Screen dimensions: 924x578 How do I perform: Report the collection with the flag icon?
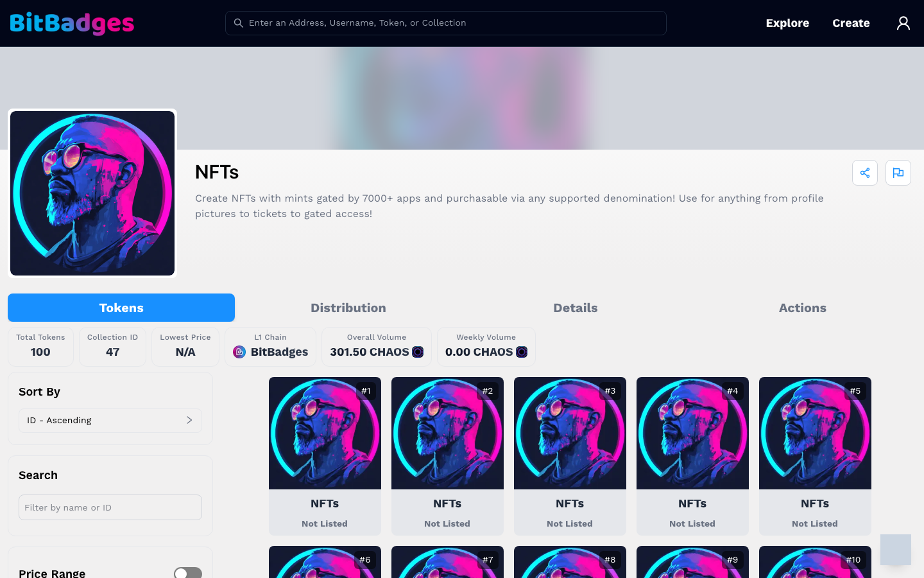(898, 173)
